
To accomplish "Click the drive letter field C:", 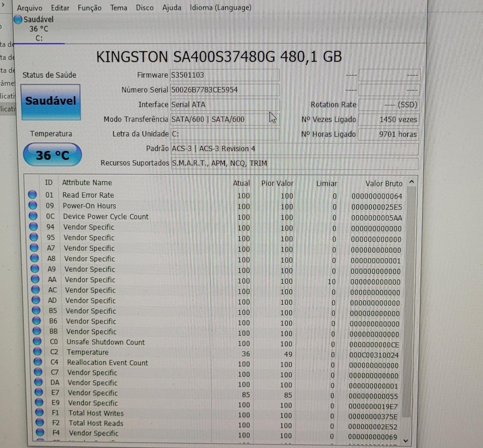I will 225,134.
